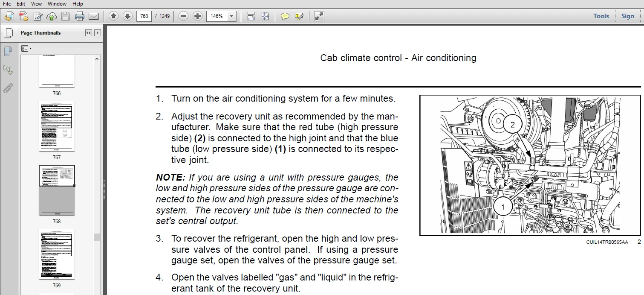Toggle fit one full page view
Image resolution: width=644 pixels, height=295 pixels.
pos(265,16)
